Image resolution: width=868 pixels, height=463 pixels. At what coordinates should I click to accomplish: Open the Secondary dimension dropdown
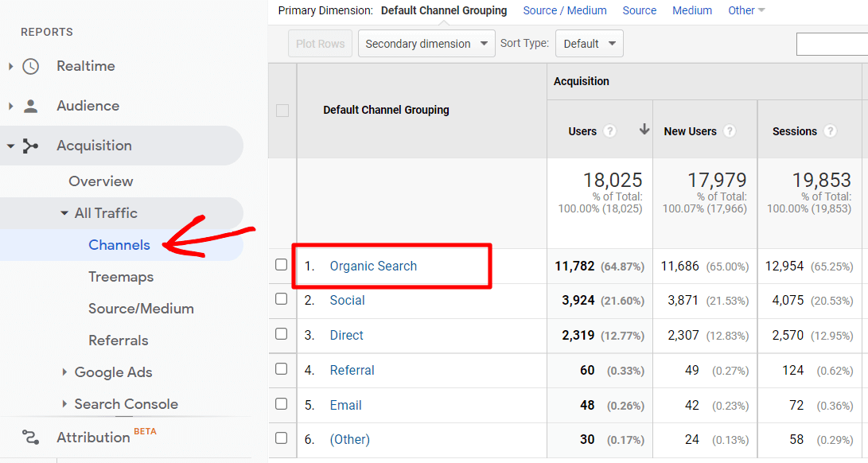point(426,43)
